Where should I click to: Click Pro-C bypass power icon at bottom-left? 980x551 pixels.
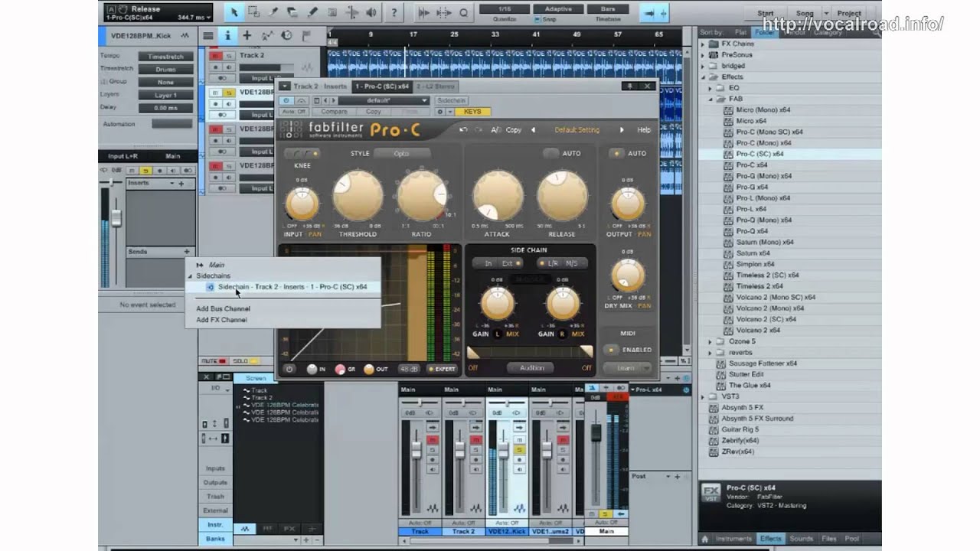[289, 369]
